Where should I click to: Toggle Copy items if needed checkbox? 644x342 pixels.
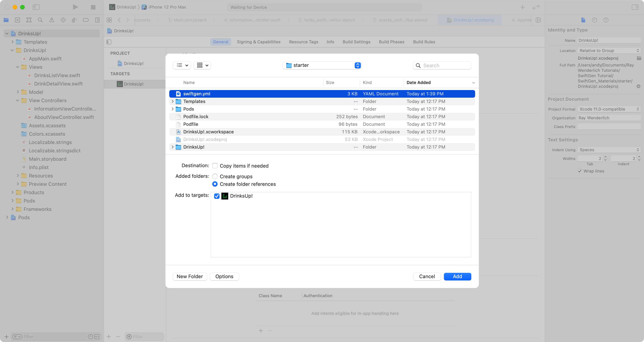pos(215,165)
